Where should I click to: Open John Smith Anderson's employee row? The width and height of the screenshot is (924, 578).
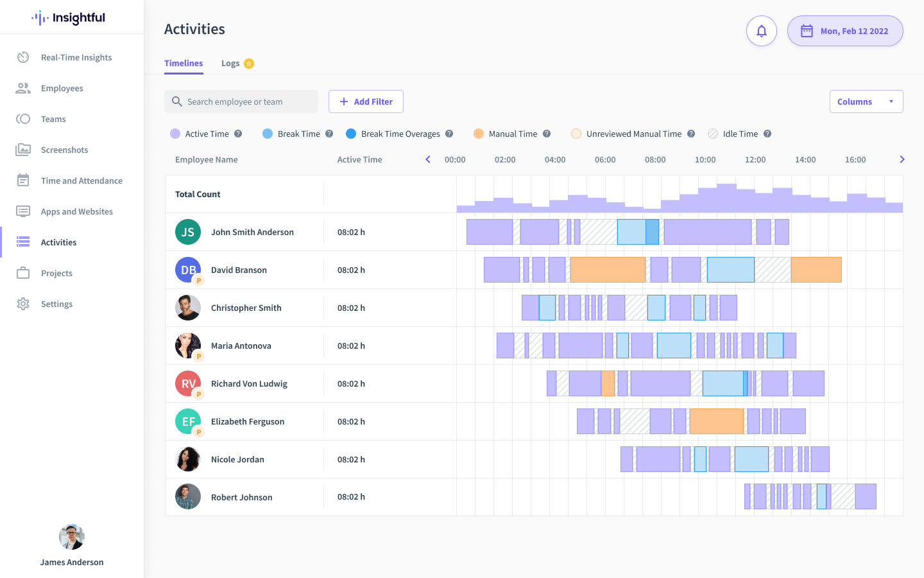click(x=252, y=232)
